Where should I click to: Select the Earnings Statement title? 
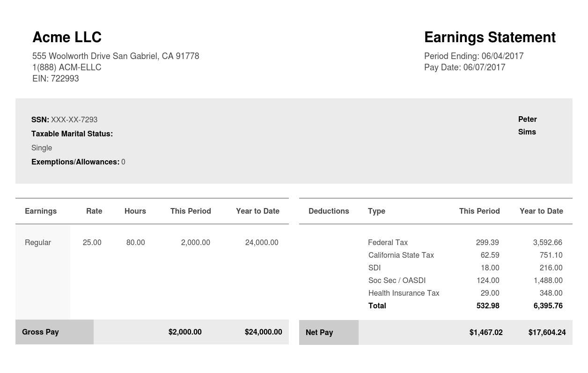click(x=490, y=37)
